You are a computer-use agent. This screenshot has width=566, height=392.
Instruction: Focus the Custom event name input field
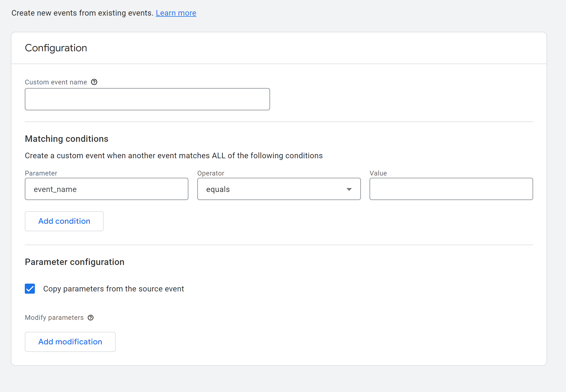point(147,99)
